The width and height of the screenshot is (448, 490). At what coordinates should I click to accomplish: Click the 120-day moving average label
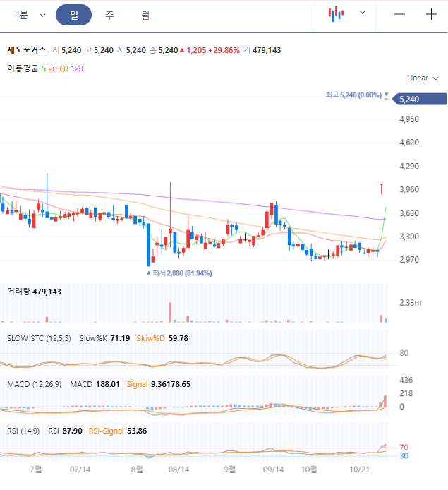(x=77, y=68)
